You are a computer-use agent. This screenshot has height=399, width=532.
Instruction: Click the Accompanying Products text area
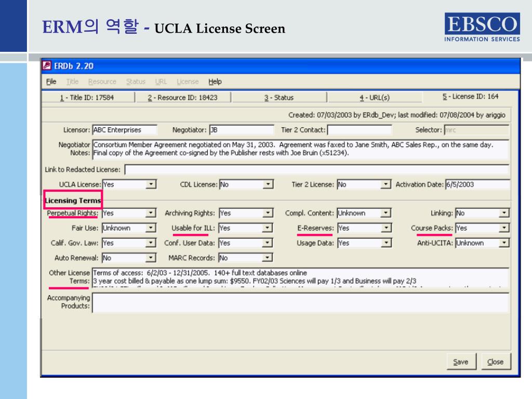[x=301, y=303]
